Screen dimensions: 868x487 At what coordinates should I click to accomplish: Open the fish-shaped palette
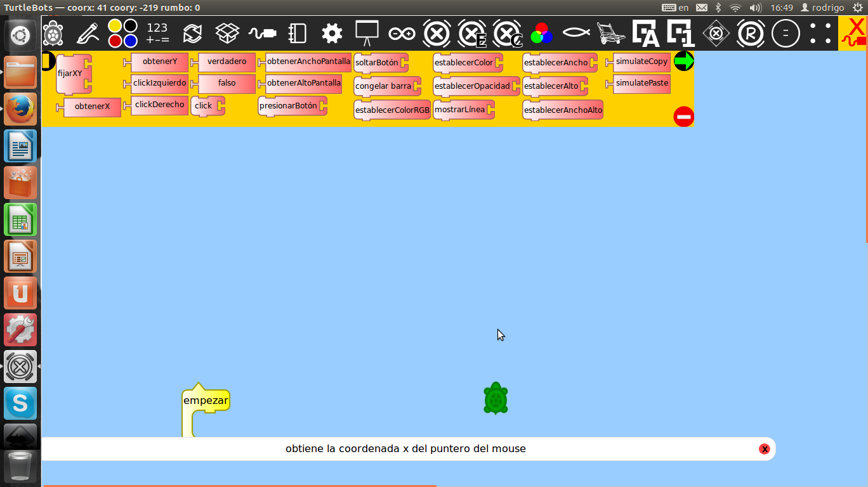(576, 34)
